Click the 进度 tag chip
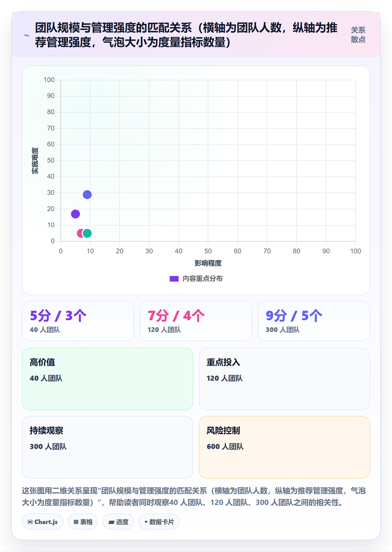 (x=118, y=522)
